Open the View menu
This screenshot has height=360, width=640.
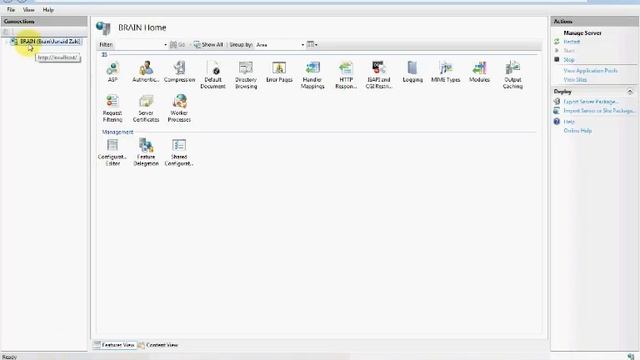point(29,9)
